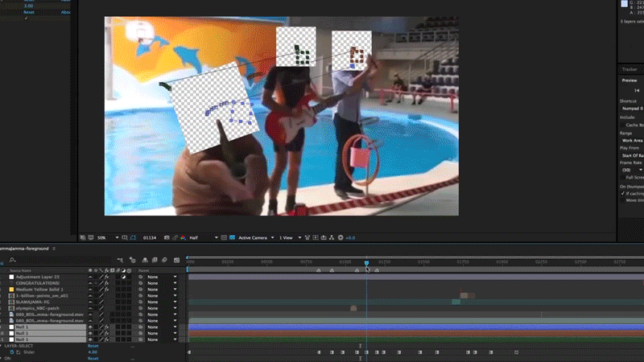Toggle the Slider stopwatch icon
This screenshot has height=362, width=644.
12,352
